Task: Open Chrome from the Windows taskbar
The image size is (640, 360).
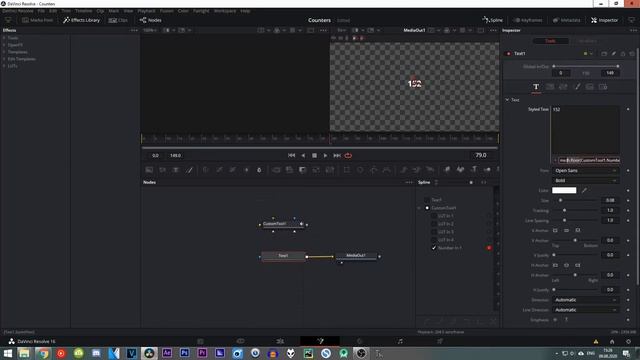Action: 43,353
